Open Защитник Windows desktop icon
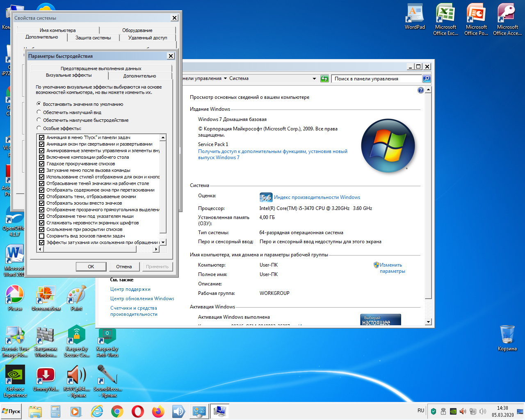Viewport: 525px width, 420px height. pos(46,341)
